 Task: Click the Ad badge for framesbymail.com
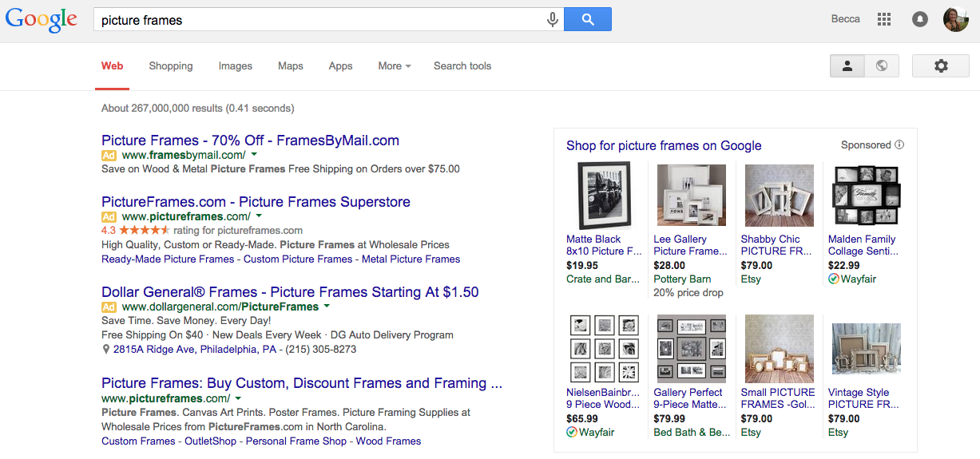(x=109, y=155)
